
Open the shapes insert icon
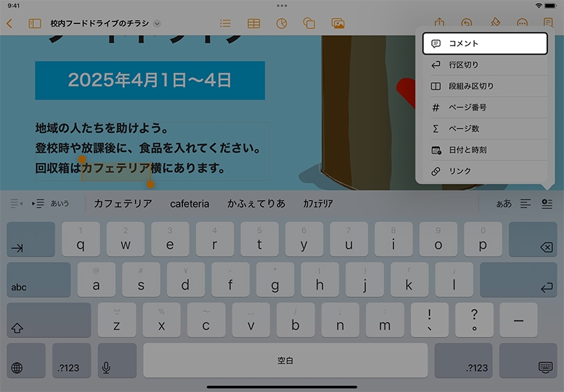tap(309, 24)
